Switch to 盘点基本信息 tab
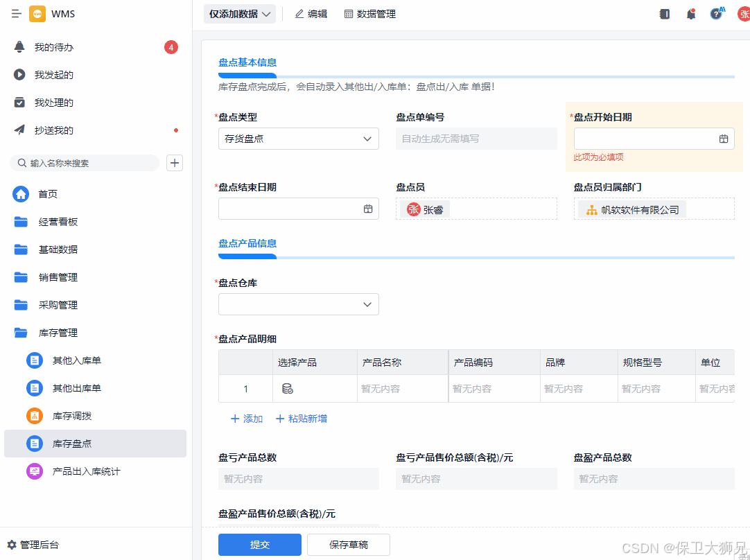 247,62
